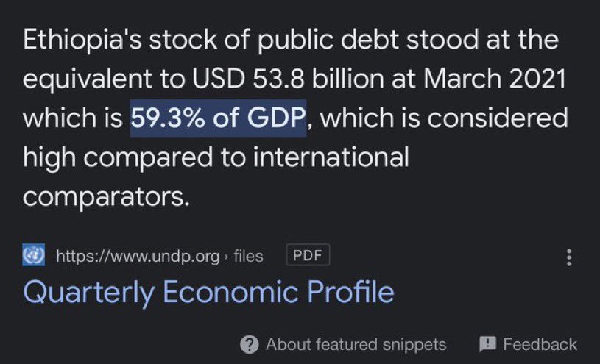Viewport: 600px width, 364px height.
Task: Click the PDF badge label
Action: (x=308, y=254)
